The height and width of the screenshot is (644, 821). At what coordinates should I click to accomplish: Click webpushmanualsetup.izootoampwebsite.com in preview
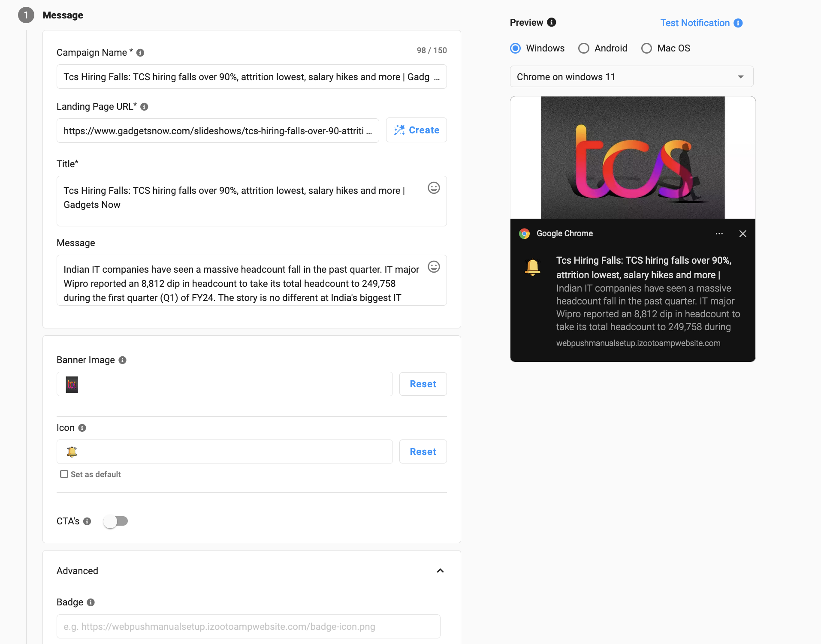(638, 343)
